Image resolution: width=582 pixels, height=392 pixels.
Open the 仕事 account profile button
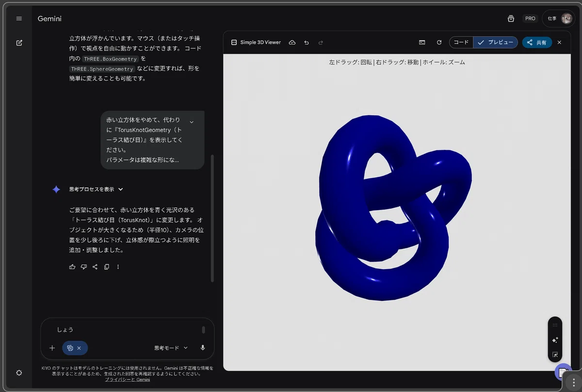click(559, 18)
